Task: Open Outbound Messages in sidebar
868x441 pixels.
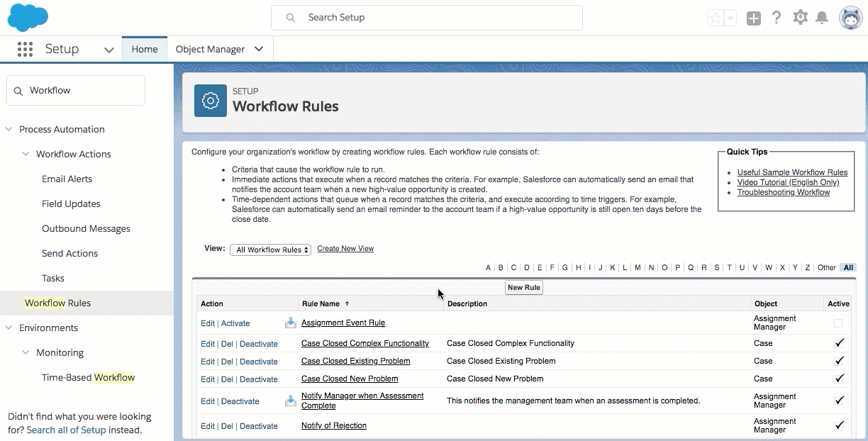Action: (x=86, y=228)
